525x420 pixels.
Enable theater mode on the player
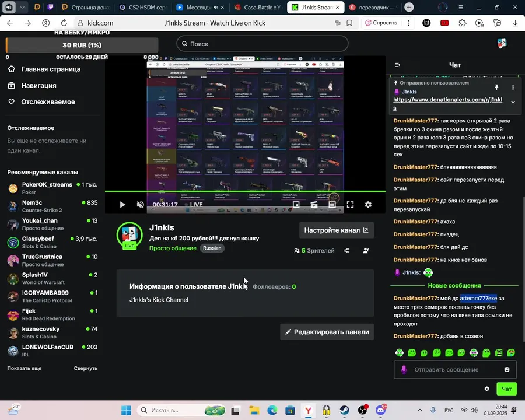pos(332,204)
